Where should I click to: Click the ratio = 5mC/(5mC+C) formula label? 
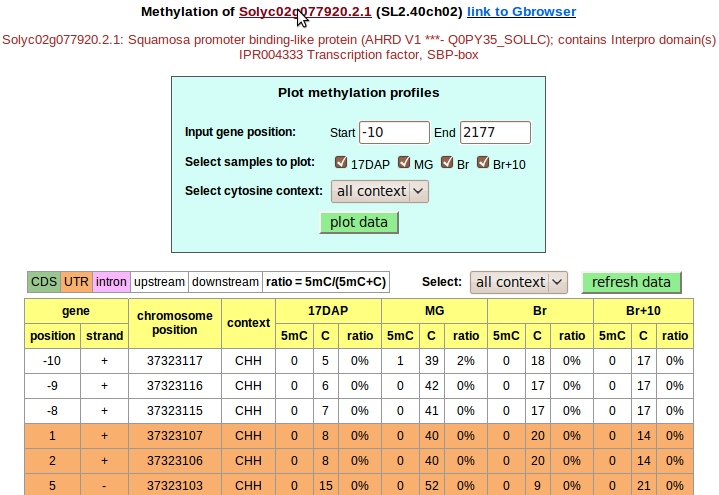(326, 282)
